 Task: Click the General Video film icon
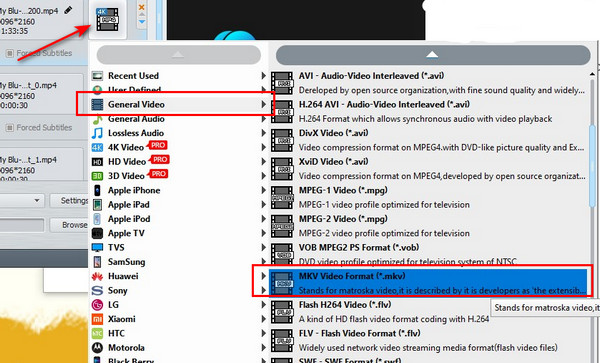(x=97, y=104)
